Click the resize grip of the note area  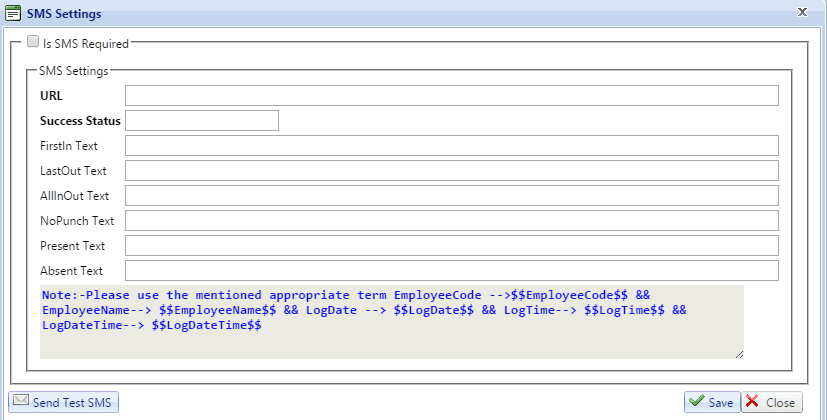[739, 355]
